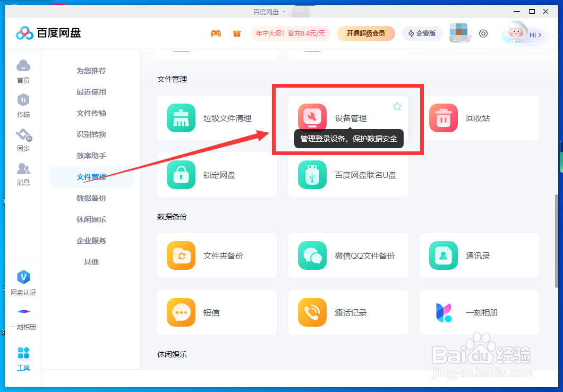The width and height of the screenshot is (563, 392).
Task: Open 短信 message bubble icon
Action: pyautogui.click(x=181, y=312)
